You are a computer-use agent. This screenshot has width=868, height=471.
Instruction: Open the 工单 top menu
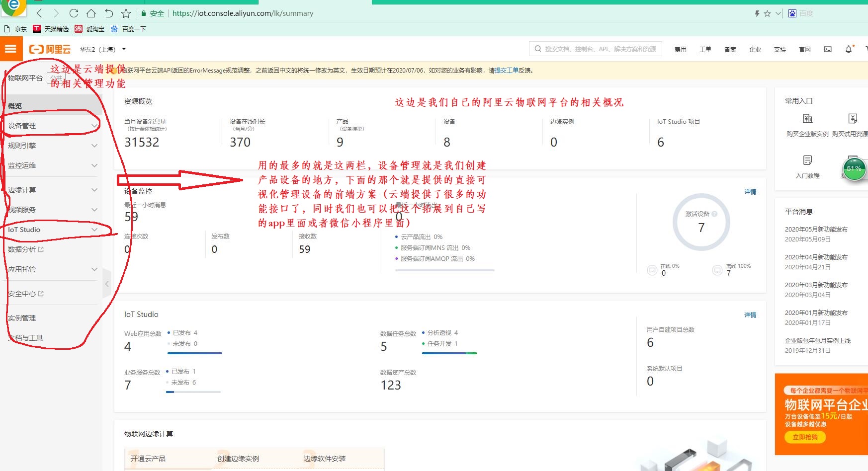click(705, 49)
